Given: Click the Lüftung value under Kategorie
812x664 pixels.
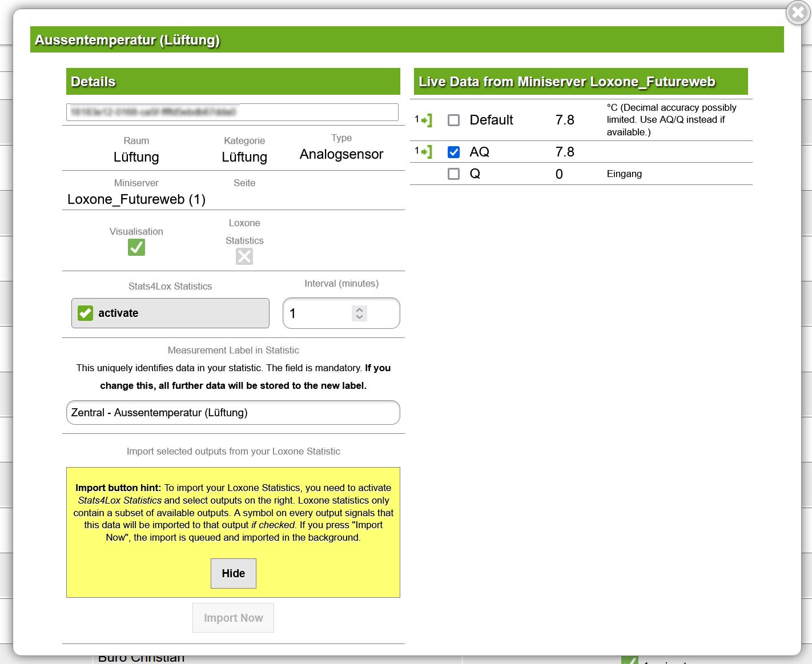Looking at the screenshot, I should pyautogui.click(x=244, y=157).
